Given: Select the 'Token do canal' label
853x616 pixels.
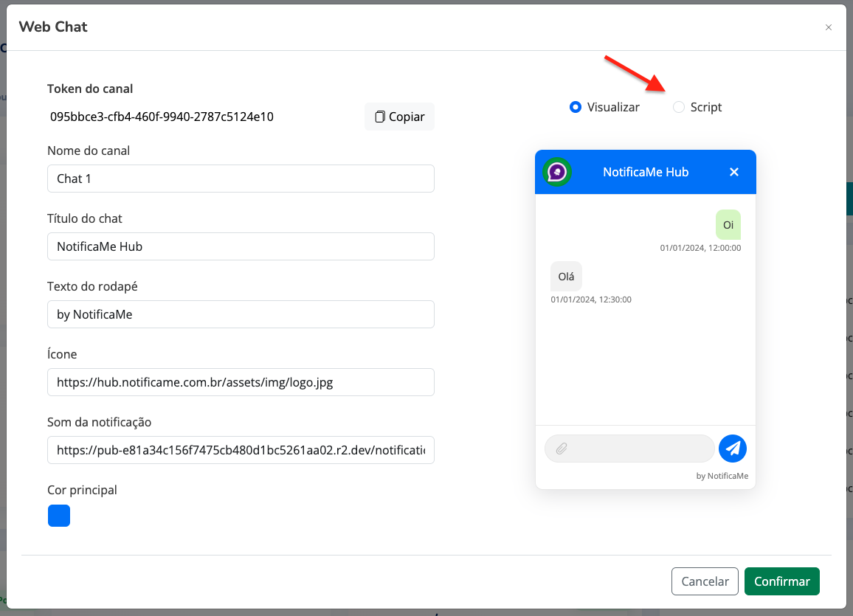Looking at the screenshot, I should coord(90,89).
